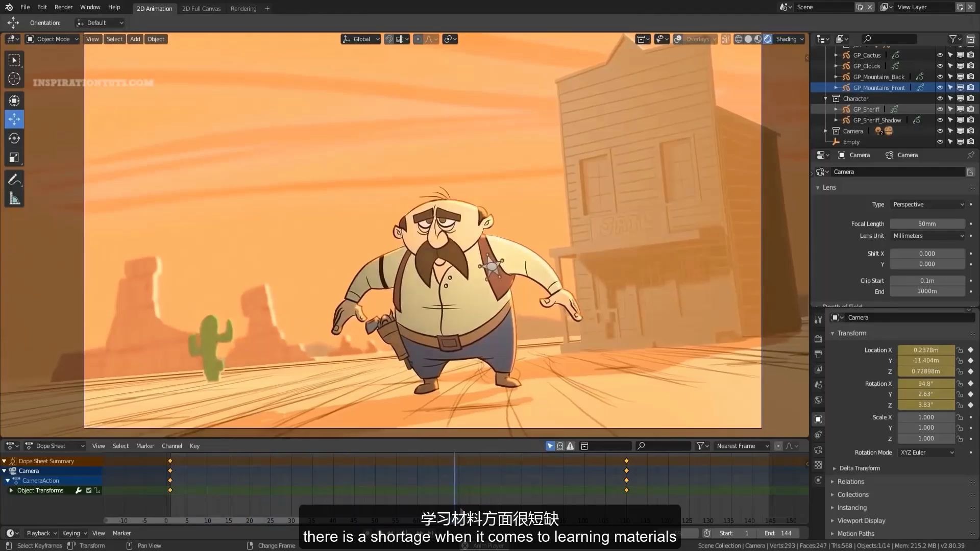Hide GP_Cactus in the viewport

pyautogui.click(x=940, y=55)
